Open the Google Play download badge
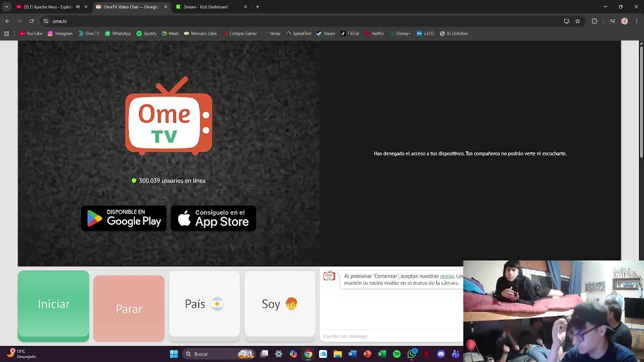This screenshot has width=644, height=362. click(124, 218)
